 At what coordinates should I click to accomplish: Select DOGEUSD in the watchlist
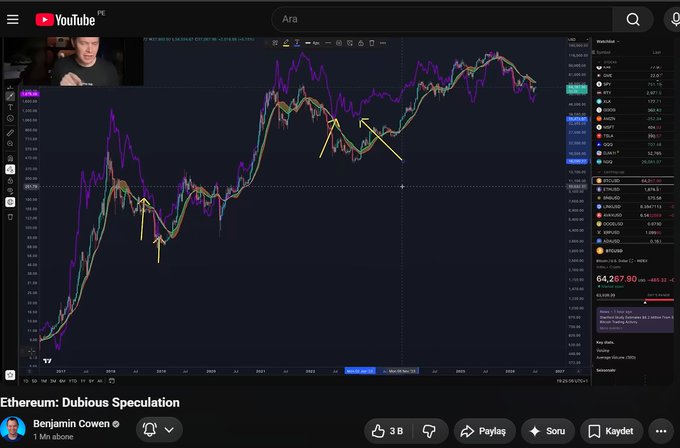[633, 224]
